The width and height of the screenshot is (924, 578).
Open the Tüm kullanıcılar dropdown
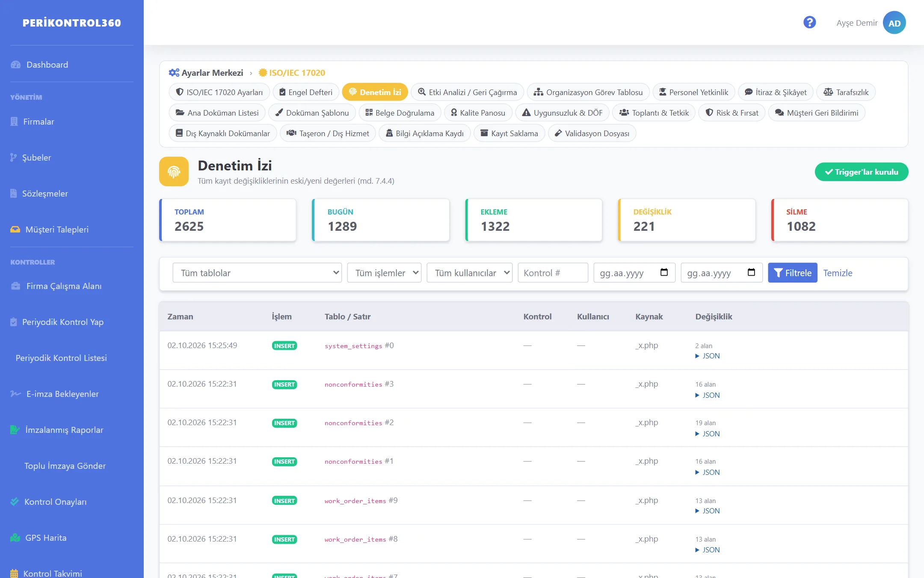[470, 273]
